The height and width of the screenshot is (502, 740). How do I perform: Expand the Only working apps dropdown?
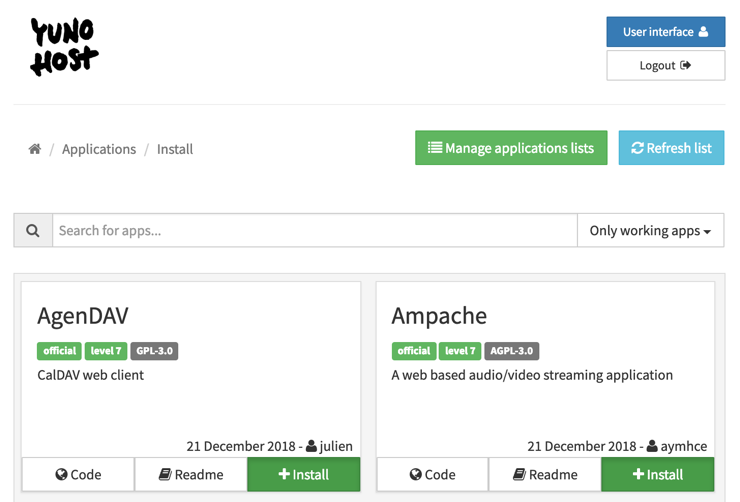coord(650,230)
